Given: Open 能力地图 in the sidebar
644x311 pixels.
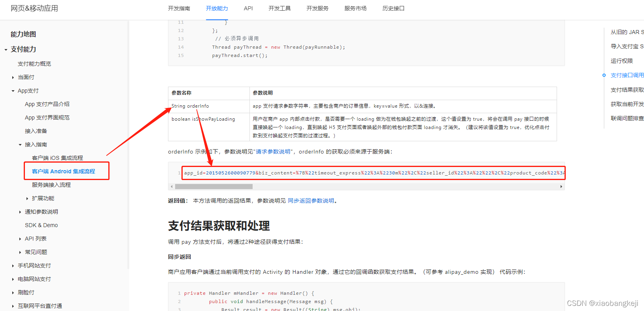Looking at the screenshot, I should click(23, 34).
